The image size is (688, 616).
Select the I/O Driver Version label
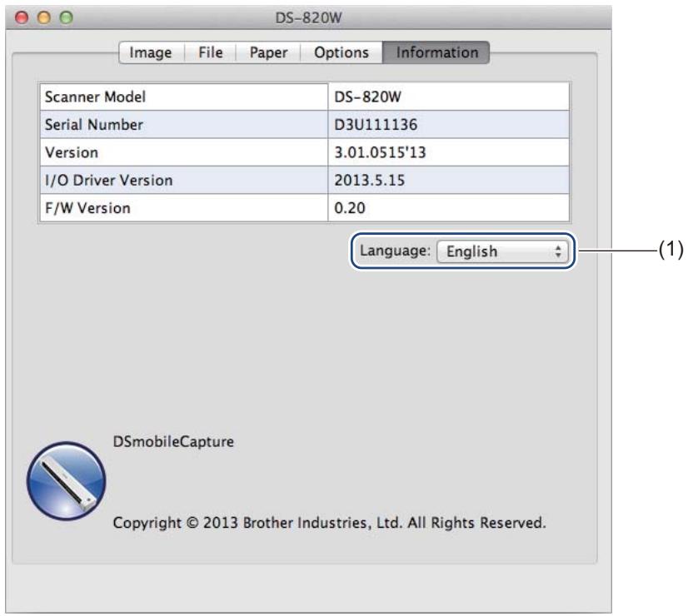point(109,180)
